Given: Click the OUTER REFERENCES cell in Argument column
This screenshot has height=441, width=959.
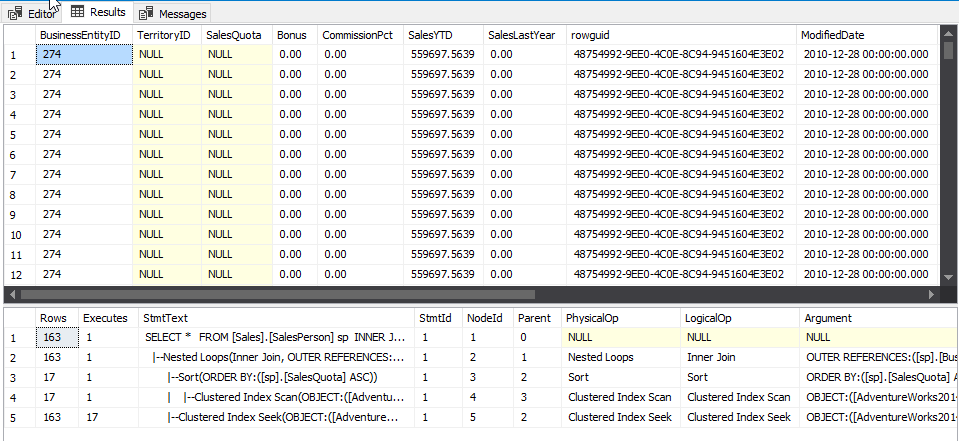Looking at the screenshot, I should click(878, 357).
